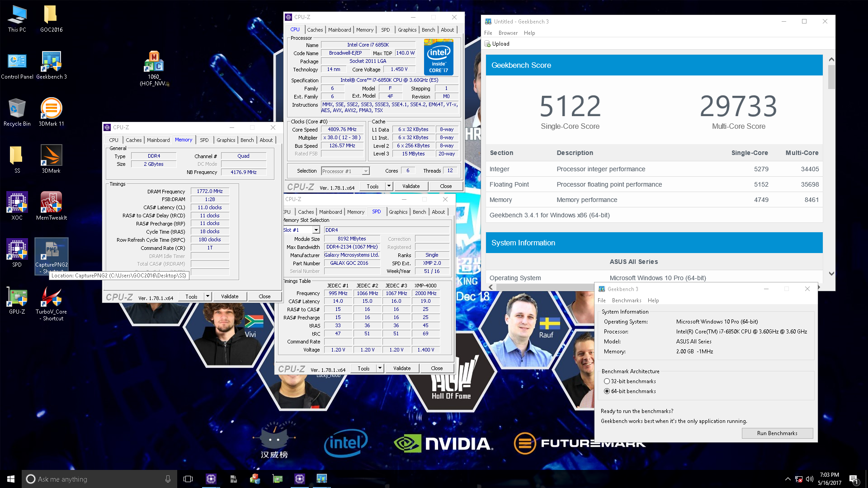Click the Multi-Core Score 29733
This screenshot has height=488, width=868.
point(738,106)
